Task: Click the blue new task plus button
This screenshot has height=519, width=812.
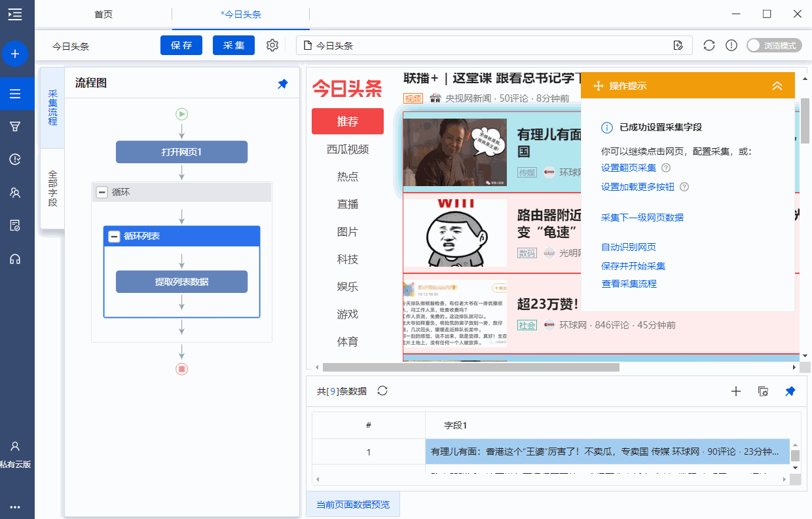Action: (15, 54)
